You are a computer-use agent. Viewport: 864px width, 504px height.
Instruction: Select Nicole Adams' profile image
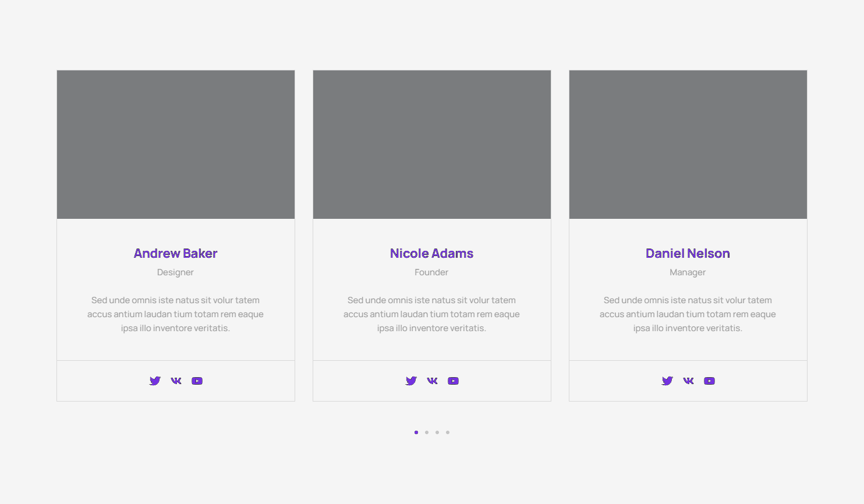coord(432,144)
